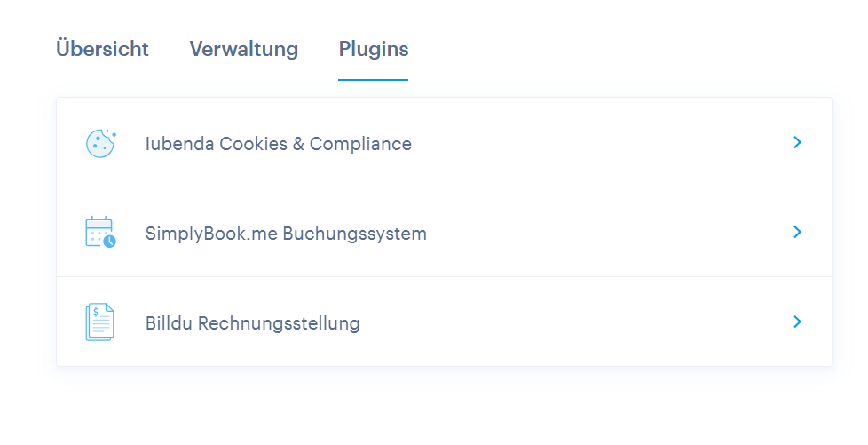Click the Iubenda cookie icon

101,144
